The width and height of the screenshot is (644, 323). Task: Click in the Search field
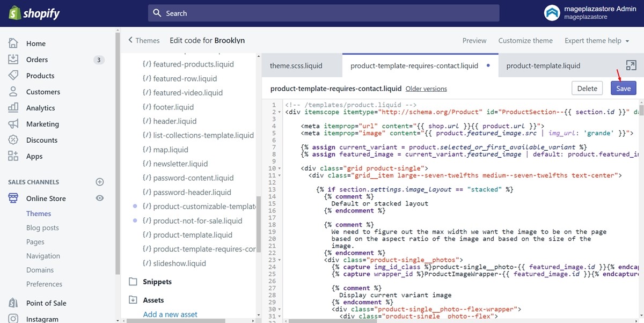tap(324, 13)
